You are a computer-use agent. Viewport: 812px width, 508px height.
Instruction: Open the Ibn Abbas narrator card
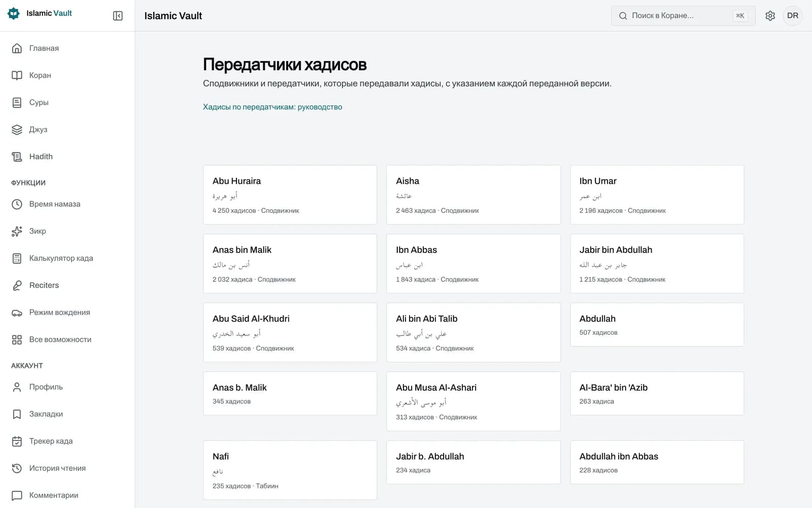click(473, 264)
